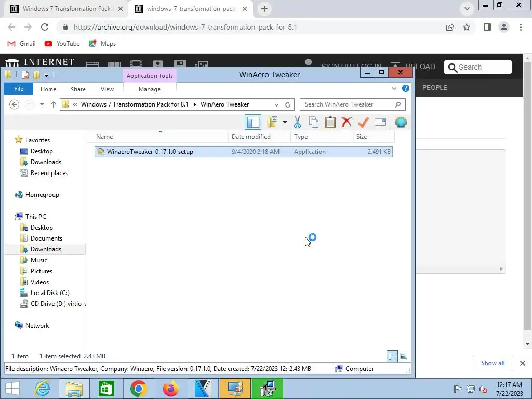Select This PC in navigation pane
This screenshot has height=399, width=532.
coord(35,217)
